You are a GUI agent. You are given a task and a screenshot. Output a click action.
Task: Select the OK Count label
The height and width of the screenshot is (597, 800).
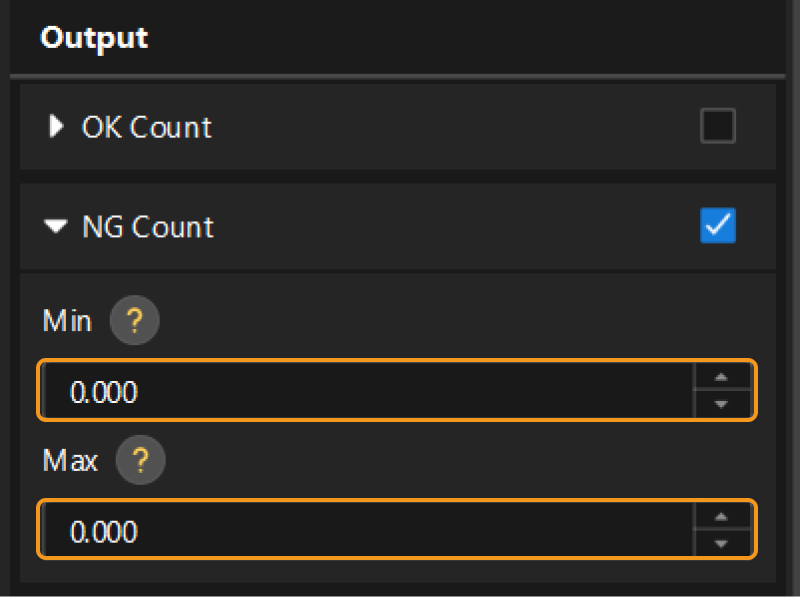coord(147,127)
